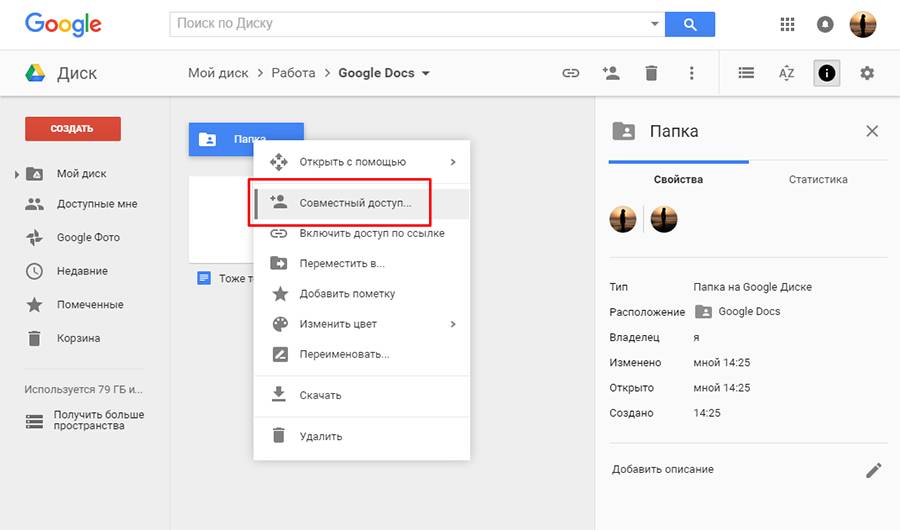
Task: Click Папка на Google Диске type value
Action: point(752,287)
